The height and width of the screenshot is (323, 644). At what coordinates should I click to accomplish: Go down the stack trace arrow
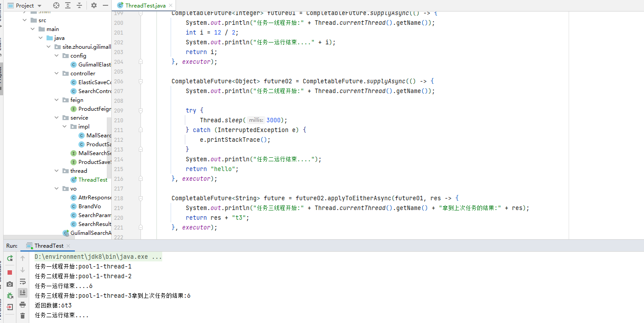[x=23, y=269]
